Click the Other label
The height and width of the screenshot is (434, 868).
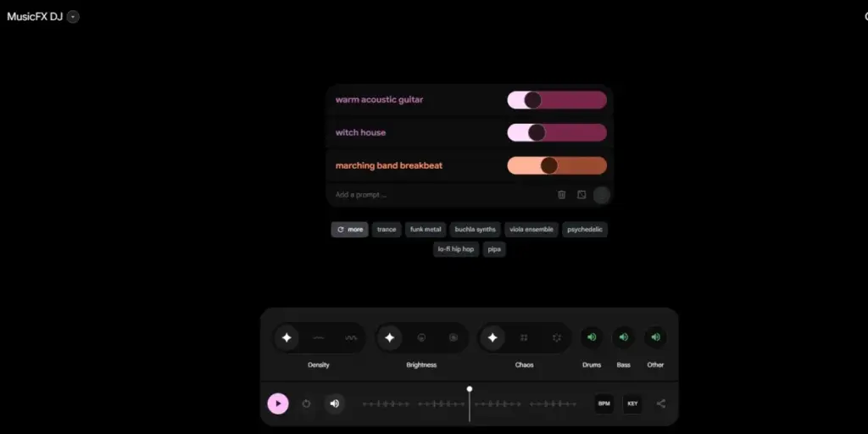coord(655,364)
